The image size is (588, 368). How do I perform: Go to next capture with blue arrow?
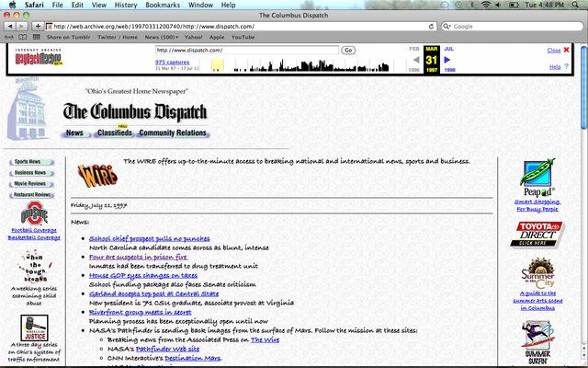pos(447,59)
